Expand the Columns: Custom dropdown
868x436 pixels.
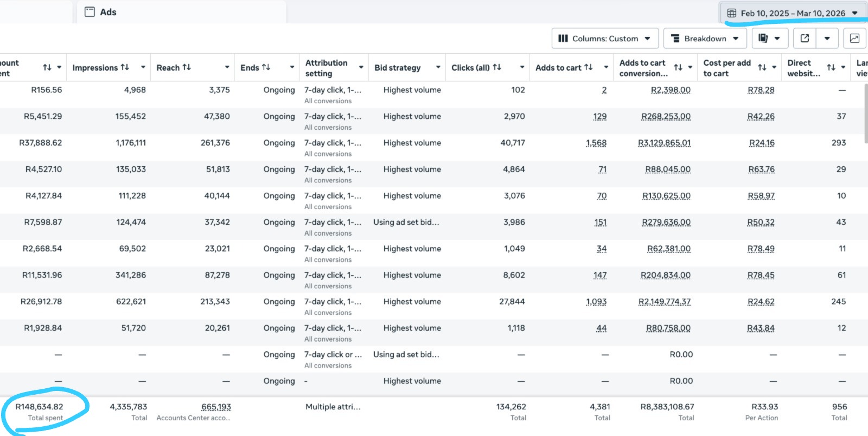coord(605,39)
